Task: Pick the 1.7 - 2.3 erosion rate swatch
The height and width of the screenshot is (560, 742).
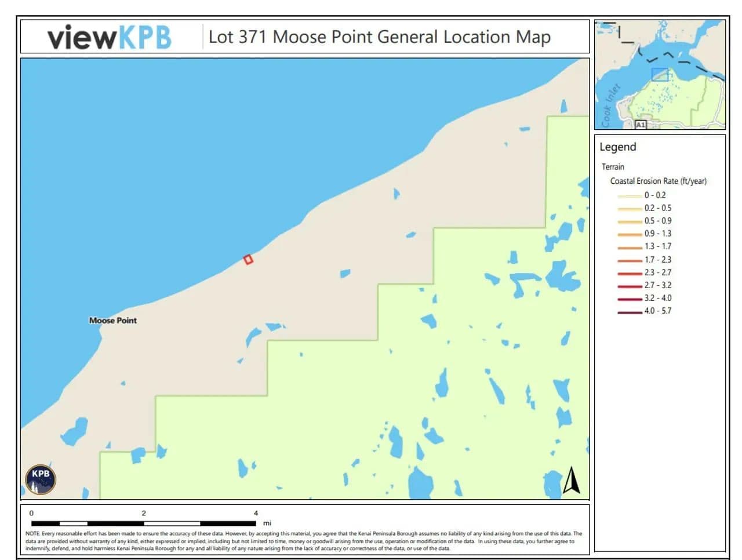Action: pyautogui.click(x=630, y=260)
